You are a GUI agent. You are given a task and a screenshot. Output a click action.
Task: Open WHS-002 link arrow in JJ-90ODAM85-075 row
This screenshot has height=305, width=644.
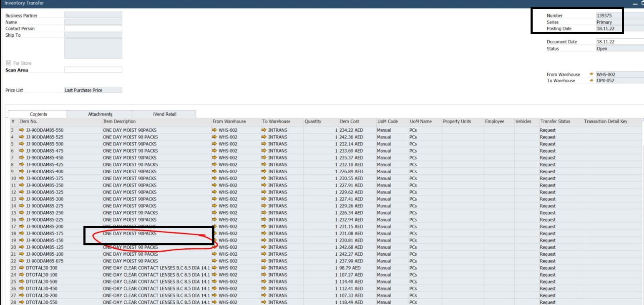pyautogui.click(x=215, y=261)
